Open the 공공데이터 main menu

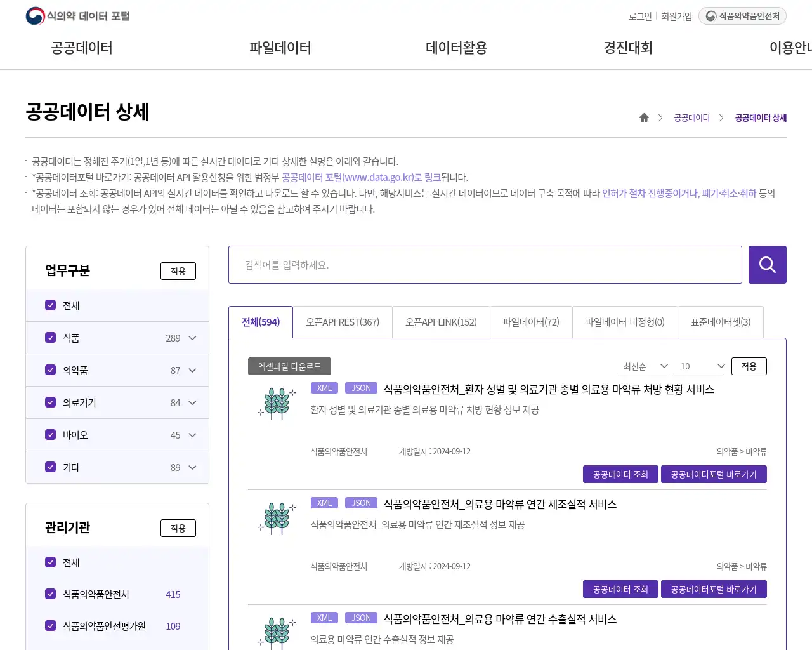(82, 48)
